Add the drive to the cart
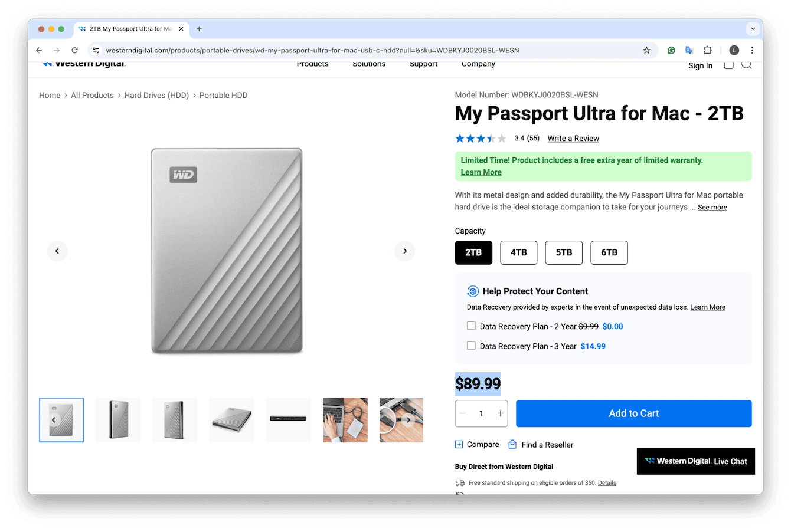The width and height of the screenshot is (791, 532). click(633, 413)
